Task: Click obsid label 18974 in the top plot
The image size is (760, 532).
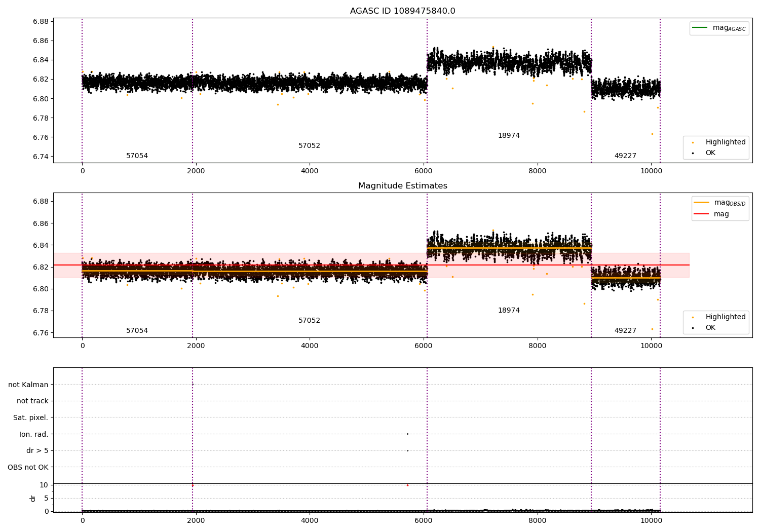Action: pyautogui.click(x=509, y=136)
